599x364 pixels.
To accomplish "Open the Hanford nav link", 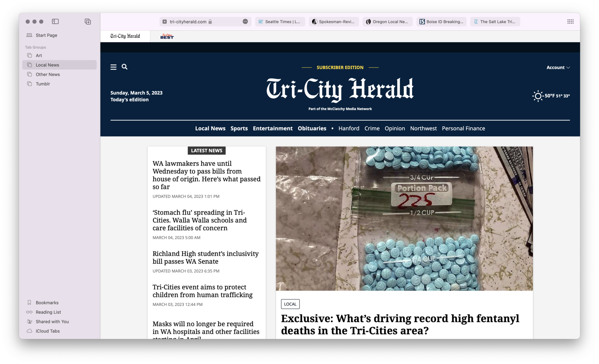I will tap(349, 128).
